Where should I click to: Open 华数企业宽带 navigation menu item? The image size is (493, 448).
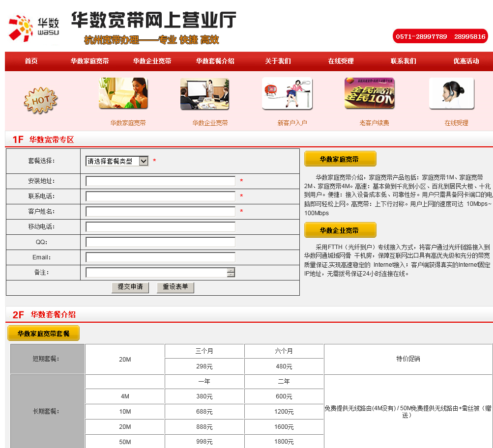(x=152, y=61)
